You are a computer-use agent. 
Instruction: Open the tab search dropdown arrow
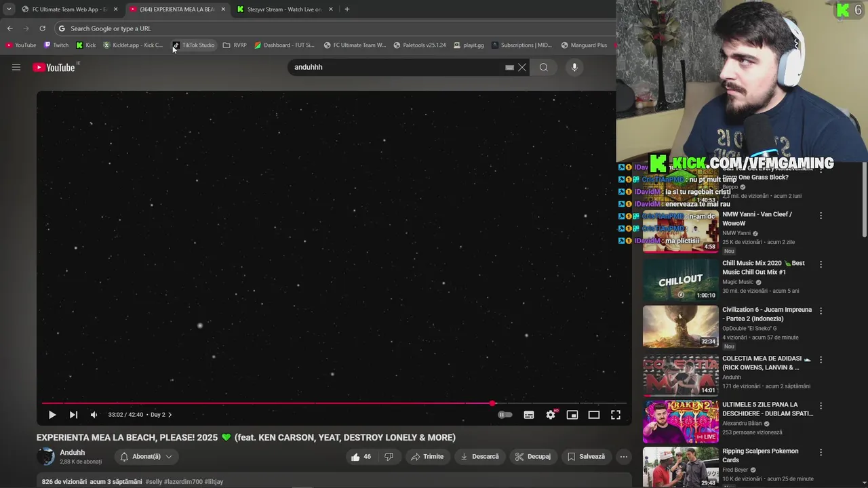click(9, 9)
